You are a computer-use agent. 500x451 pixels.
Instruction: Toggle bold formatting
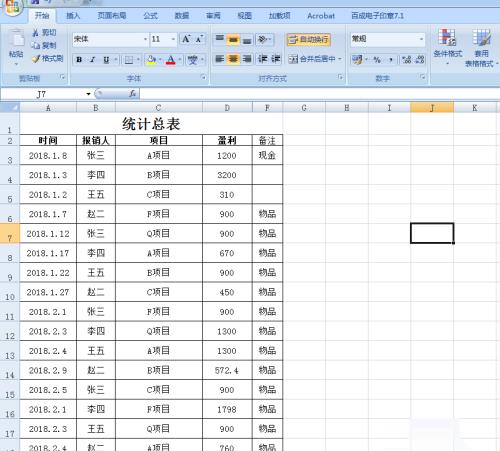[x=79, y=60]
